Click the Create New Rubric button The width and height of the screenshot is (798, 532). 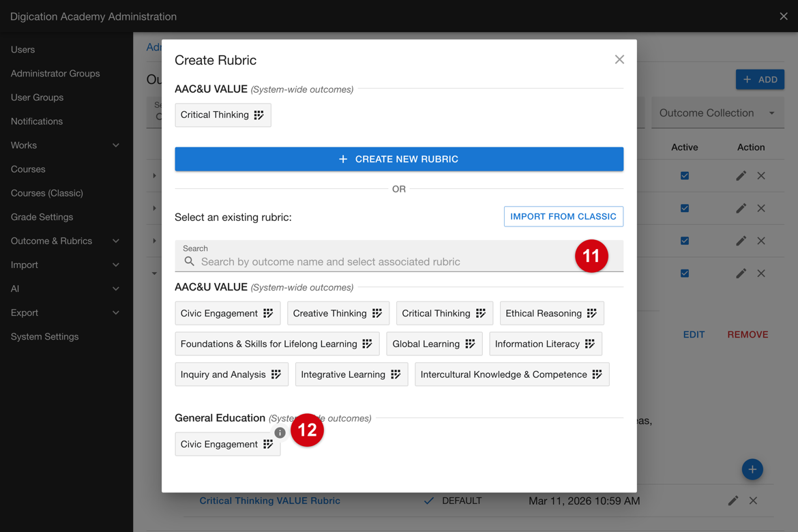pos(399,159)
